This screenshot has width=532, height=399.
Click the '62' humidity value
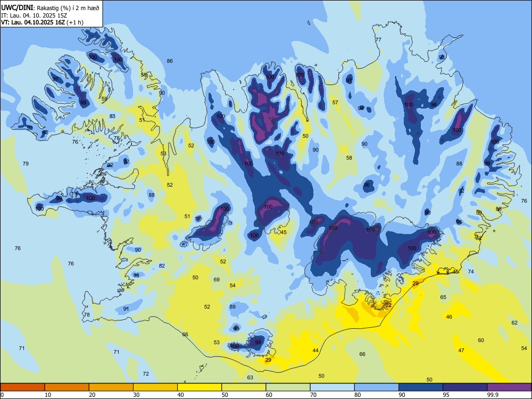coord(514,323)
